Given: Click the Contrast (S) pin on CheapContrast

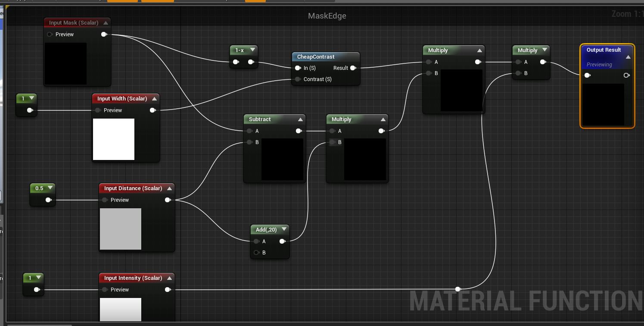Looking at the screenshot, I should coord(298,79).
